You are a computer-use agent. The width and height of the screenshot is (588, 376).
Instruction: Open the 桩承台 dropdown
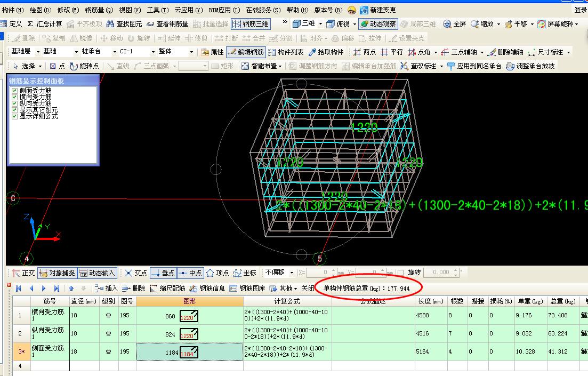click(115, 52)
